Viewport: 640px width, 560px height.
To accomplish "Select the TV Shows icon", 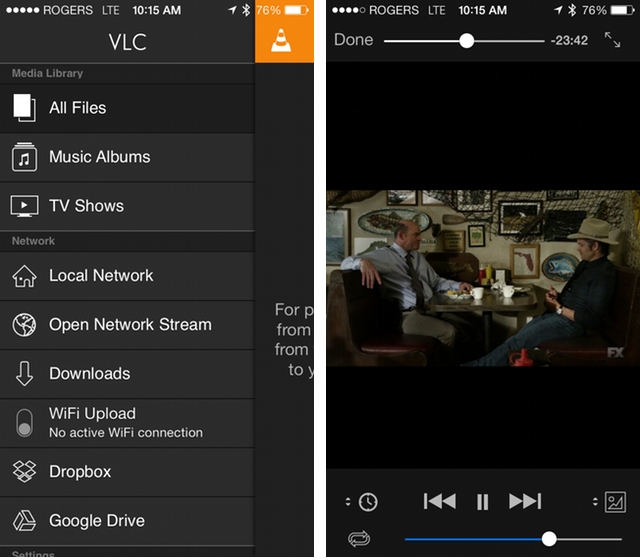I will click(24, 206).
